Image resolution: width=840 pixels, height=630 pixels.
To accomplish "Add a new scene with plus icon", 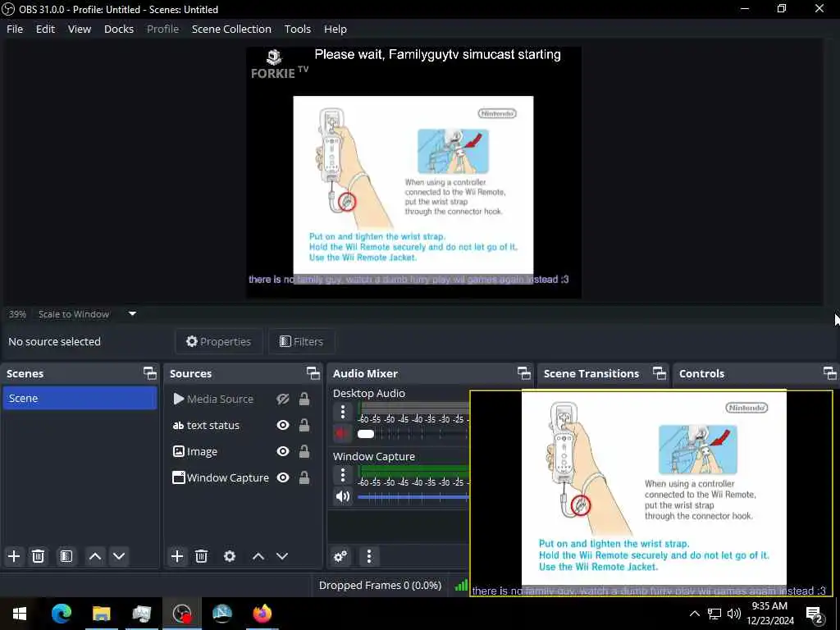I will pos(14,556).
